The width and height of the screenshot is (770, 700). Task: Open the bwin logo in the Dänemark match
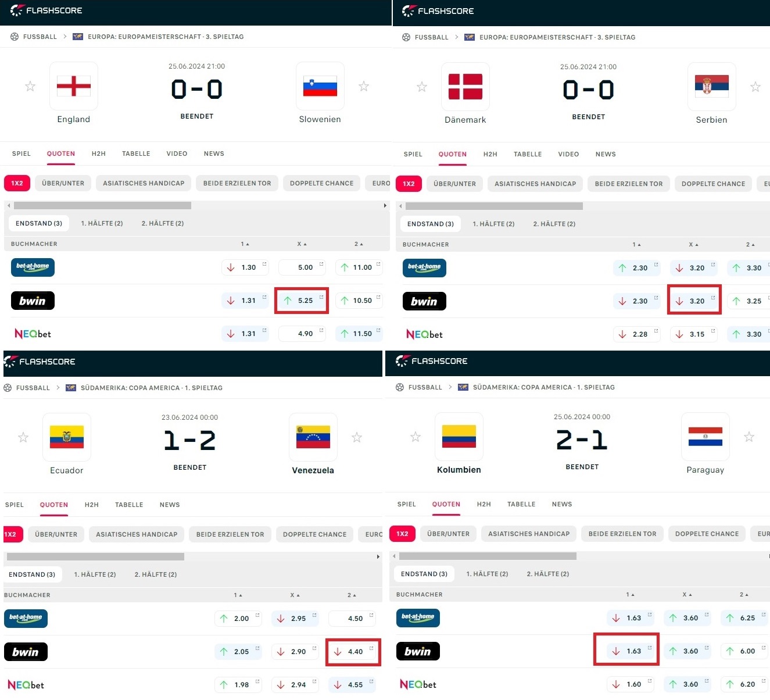tap(424, 301)
